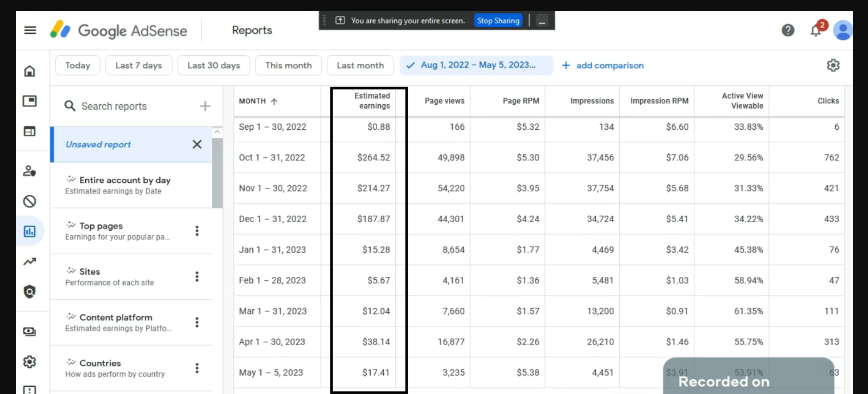
Task: Open Optimization trend icon in the sidebar
Action: [x=29, y=262]
